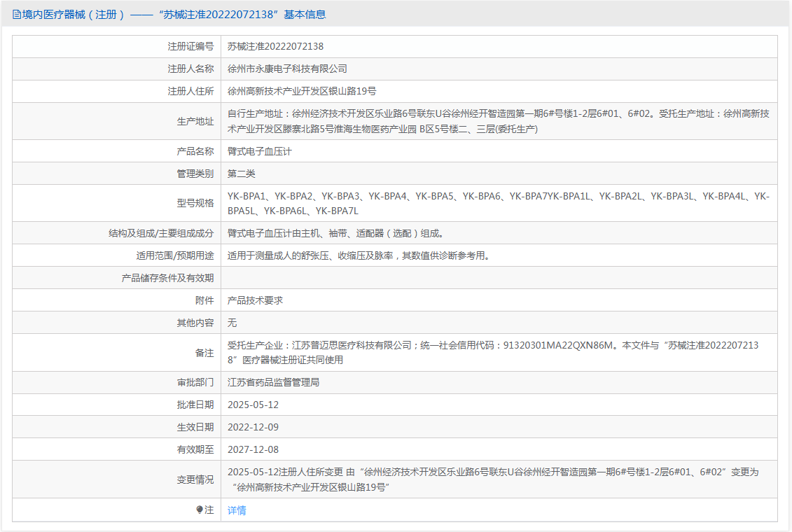Click the attachment value 产品技术要求
Viewport: 792px width, 532px height.
pos(255,300)
